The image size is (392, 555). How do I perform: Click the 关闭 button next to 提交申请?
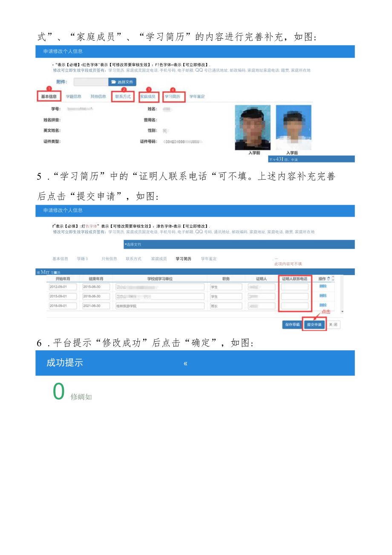coord(333,324)
